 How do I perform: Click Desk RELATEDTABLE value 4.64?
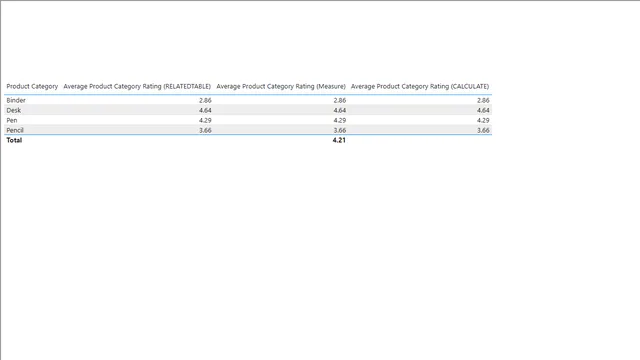[x=205, y=110]
